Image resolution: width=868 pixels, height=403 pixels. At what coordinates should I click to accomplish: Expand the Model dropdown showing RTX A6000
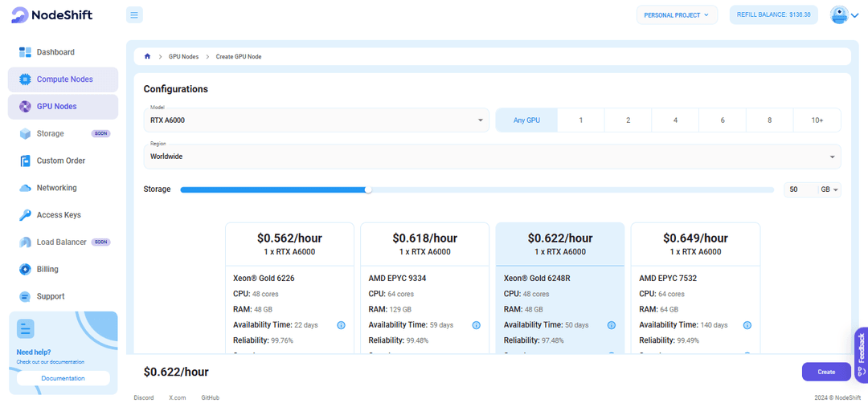(316, 120)
